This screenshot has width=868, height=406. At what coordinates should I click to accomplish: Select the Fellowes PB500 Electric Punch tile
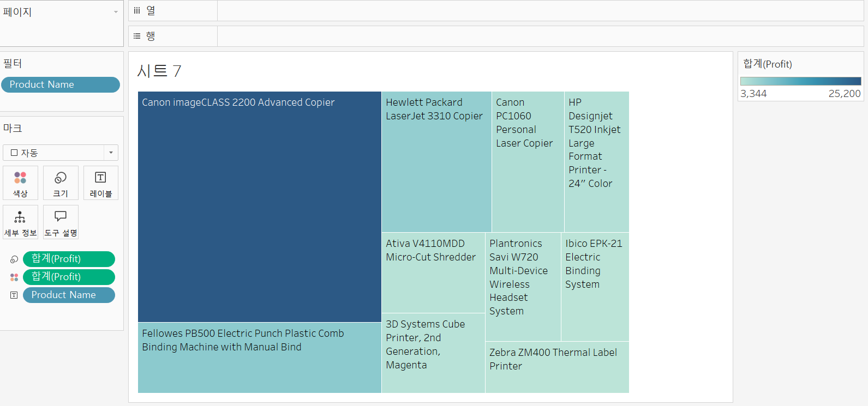260,358
